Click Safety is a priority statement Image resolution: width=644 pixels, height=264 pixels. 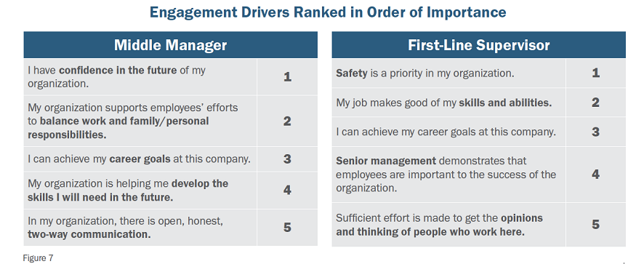425,73
